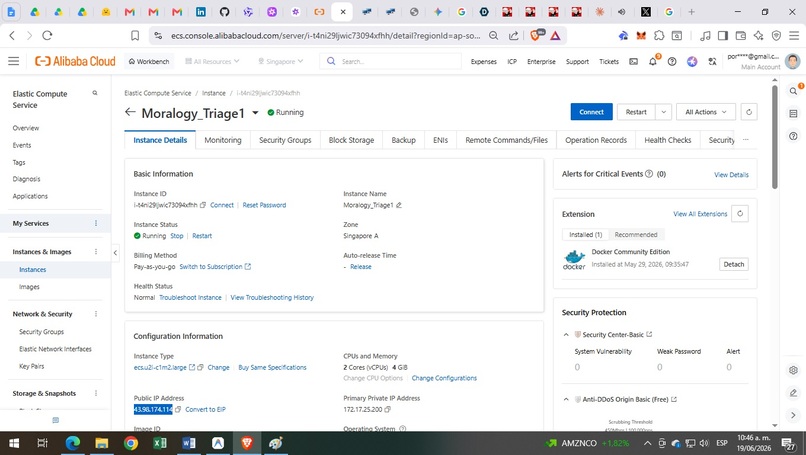The image size is (806, 455).
Task: Click the page vertical scrollbar
Action: click(x=775, y=137)
